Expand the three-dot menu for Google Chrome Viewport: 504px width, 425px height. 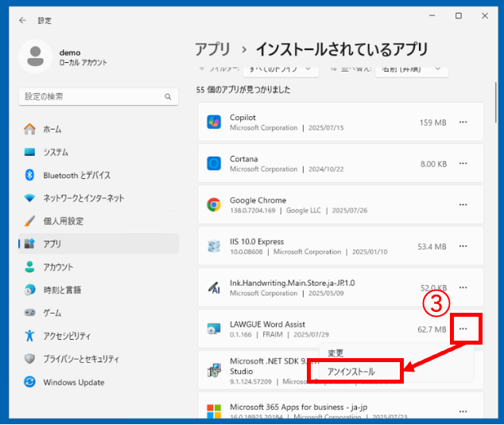(463, 205)
